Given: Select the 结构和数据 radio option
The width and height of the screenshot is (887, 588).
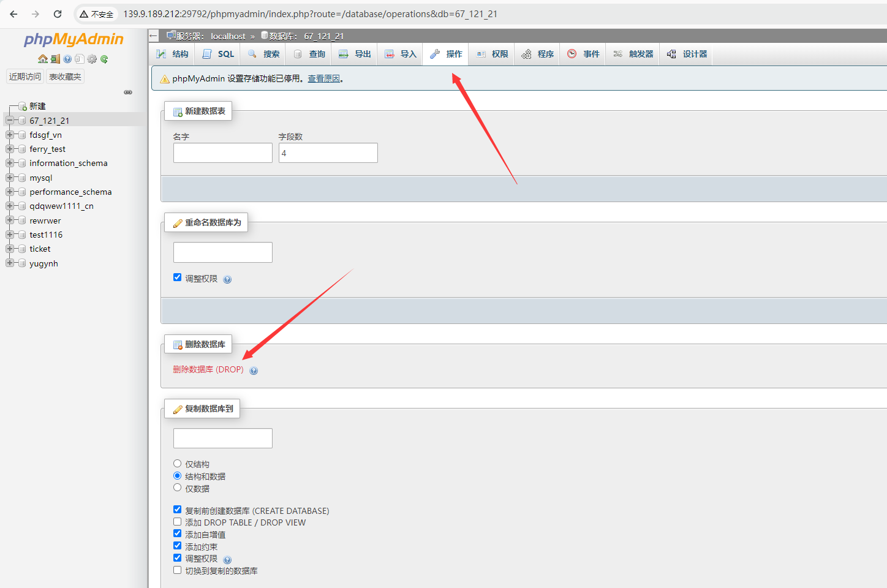Looking at the screenshot, I should tap(178, 476).
